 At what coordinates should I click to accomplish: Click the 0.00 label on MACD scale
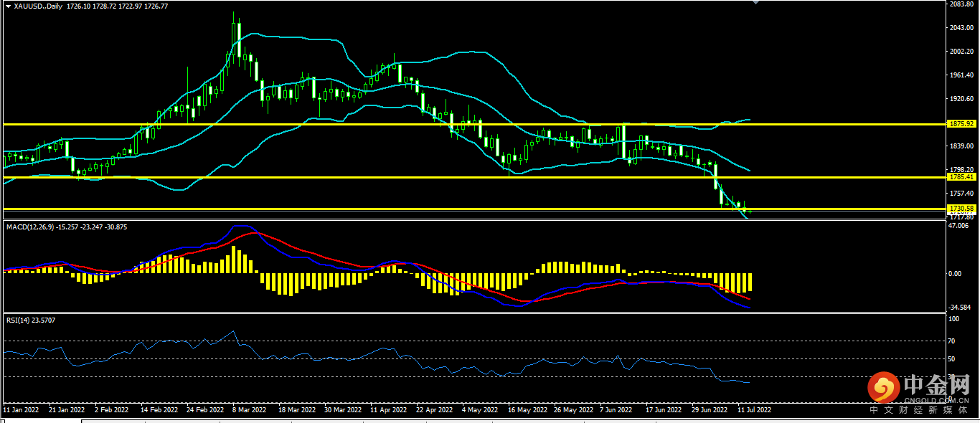point(955,273)
